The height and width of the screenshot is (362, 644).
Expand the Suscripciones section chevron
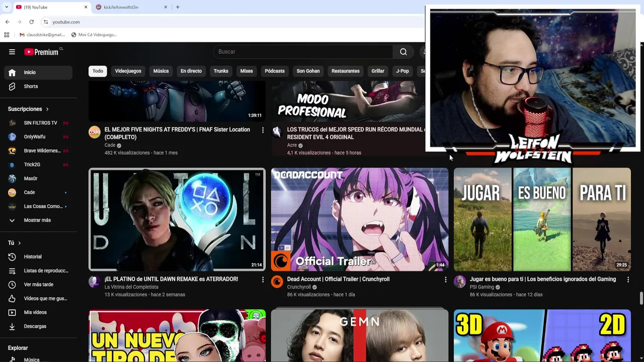(47, 109)
